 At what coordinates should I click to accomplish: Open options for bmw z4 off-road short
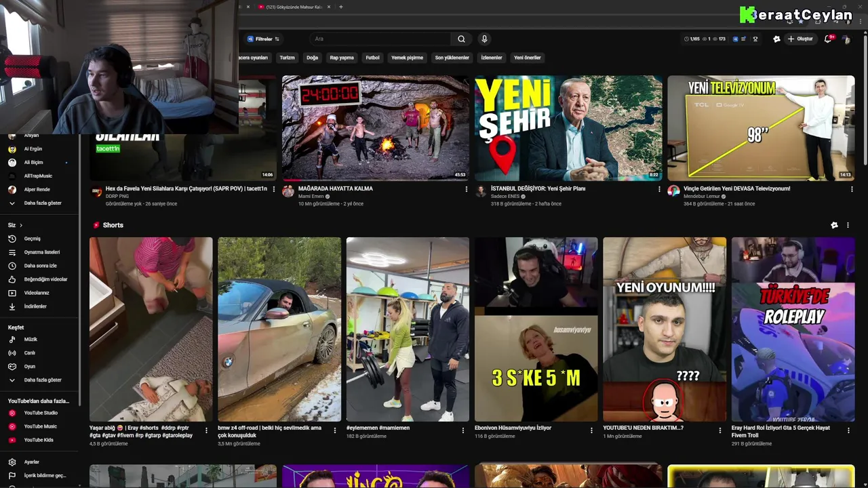(x=335, y=430)
